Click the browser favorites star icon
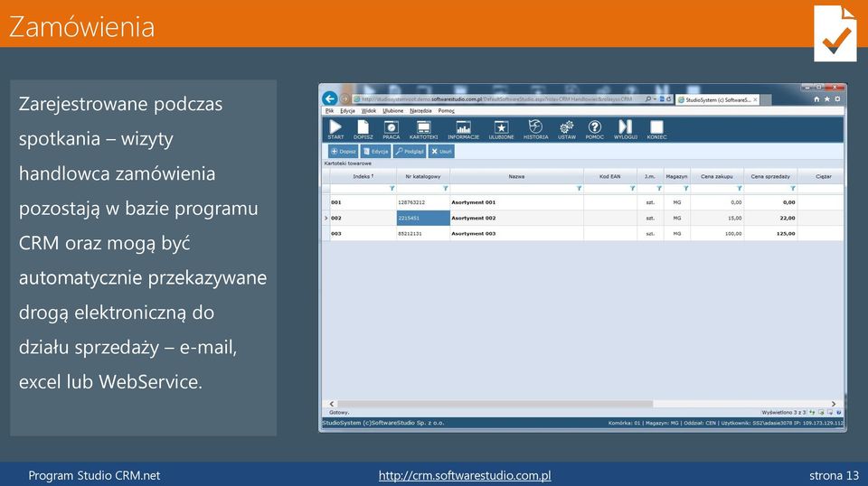 click(x=827, y=99)
